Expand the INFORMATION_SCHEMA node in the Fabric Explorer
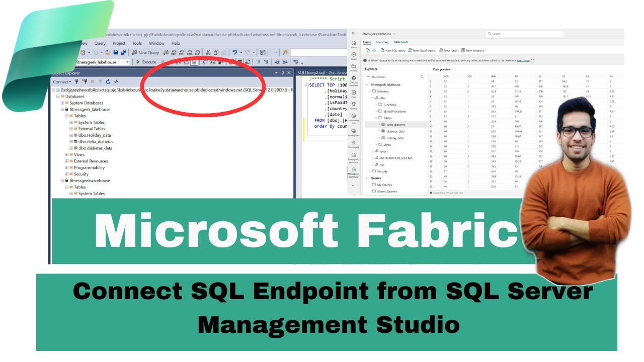This screenshot has width=644, height=362. point(373,158)
